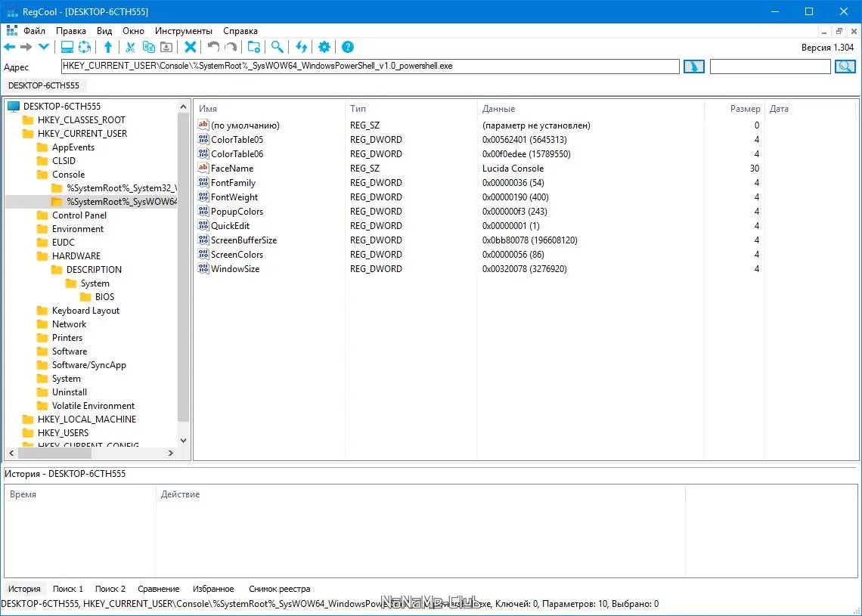The height and width of the screenshot is (616, 862).
Task: Switch to the Поиск 1 tab
Action: tap(67, 589)
